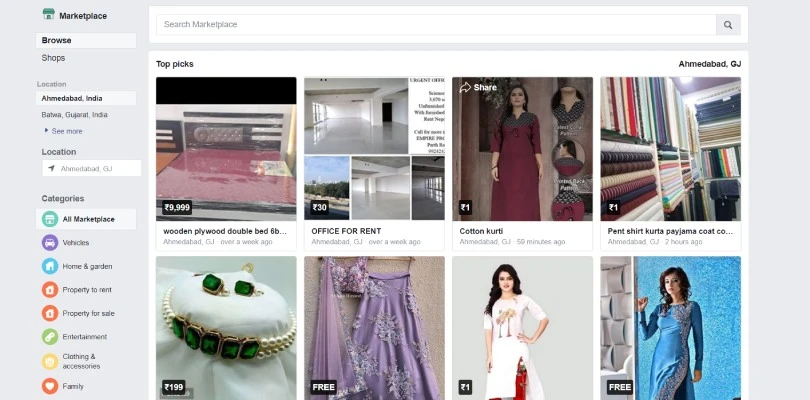
Task: Click the Marketplace storefront icon
Action: (48, 15)
